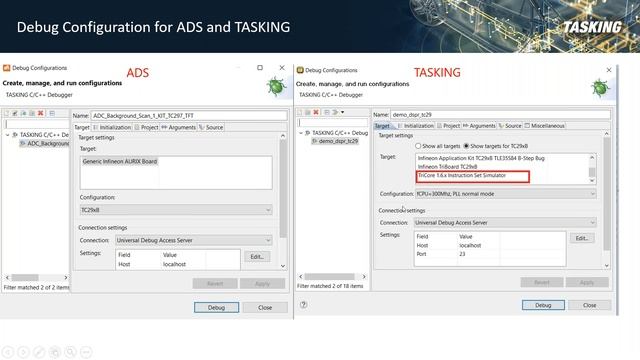Viewport: 640px width, 360px height.
Task: Click Revert button in TASKING dialog
Action: point(542,282)
